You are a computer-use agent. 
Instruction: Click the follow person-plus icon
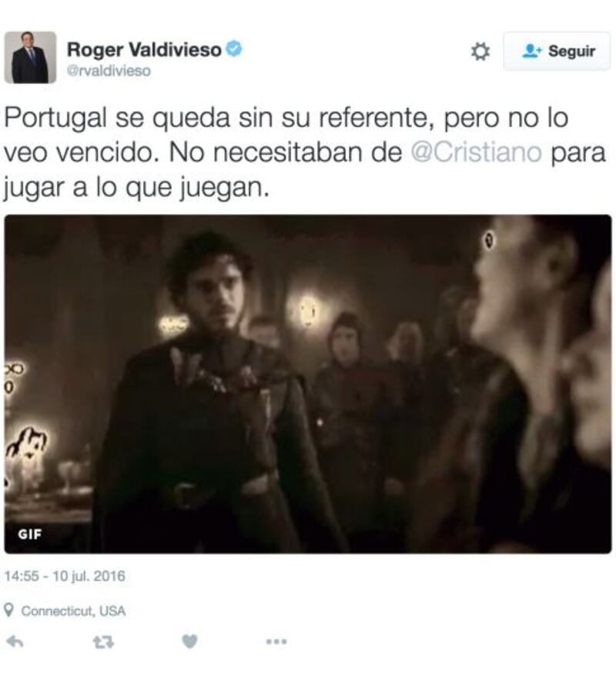(x=532, y=51)
